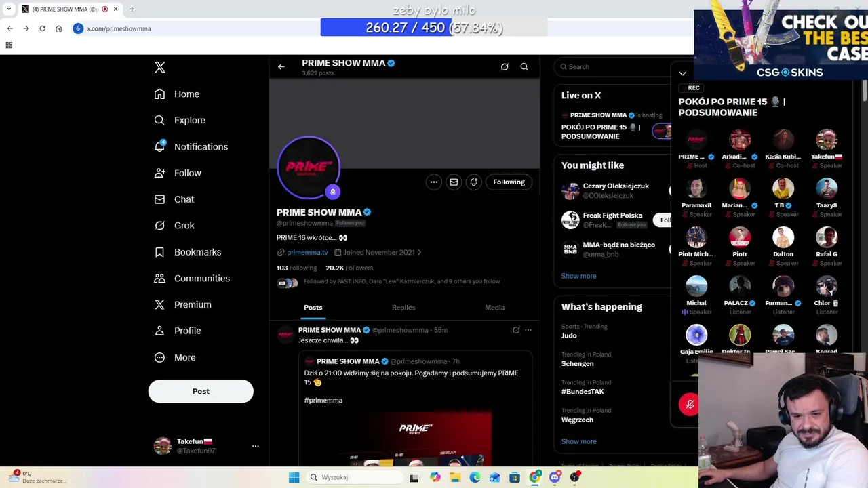The image size is (868, 488).
Task: Toggle profile notifications bell
Action: [x=474, y=182]
